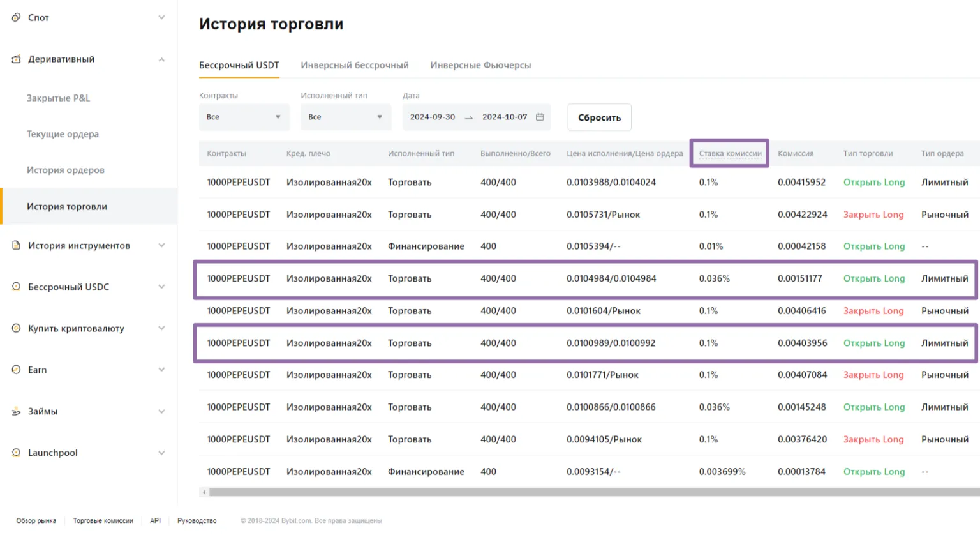Screen dimensions: 980x535
Task: Click the Earn sidebar icon
Action: coord(15,370)
